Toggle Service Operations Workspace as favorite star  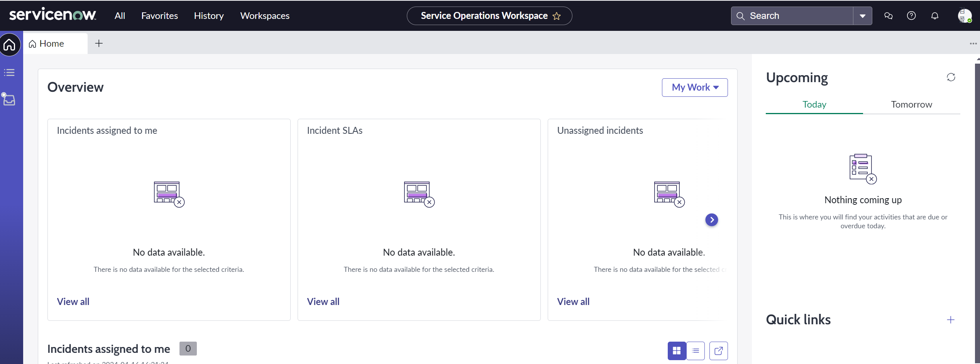tap(557, 16)
